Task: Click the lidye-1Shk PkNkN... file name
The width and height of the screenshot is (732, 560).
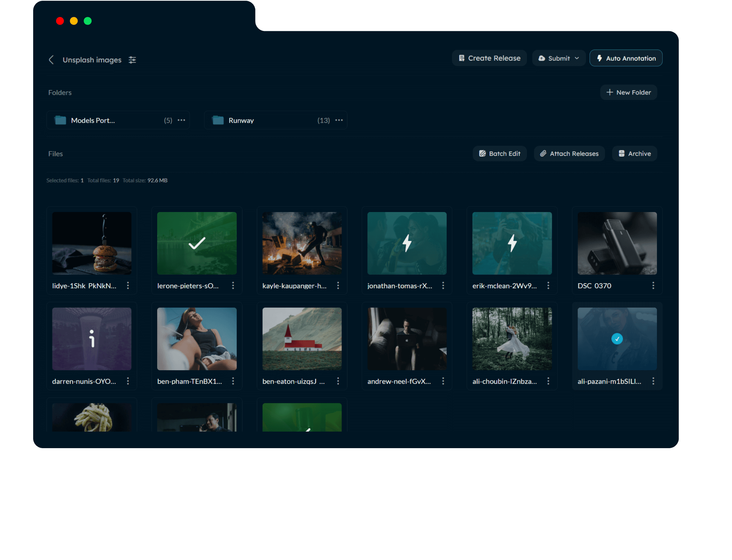Action: point(84,286)
